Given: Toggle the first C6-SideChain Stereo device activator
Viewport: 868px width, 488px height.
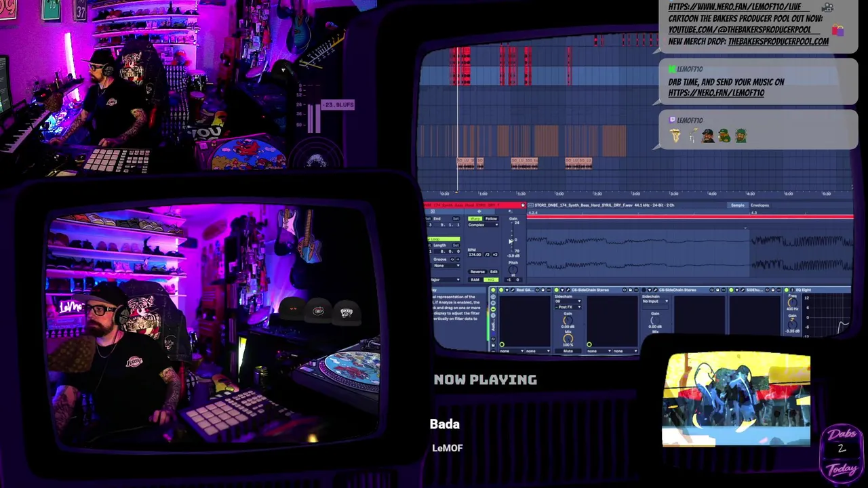Looking at the screenshot, I should coord(556,290).
